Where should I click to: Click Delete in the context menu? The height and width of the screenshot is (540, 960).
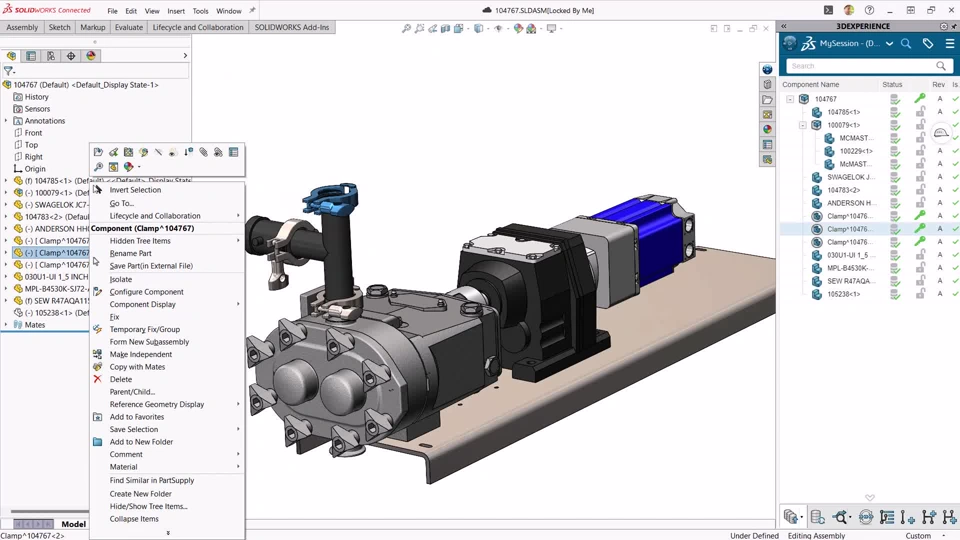click(121, 379)
